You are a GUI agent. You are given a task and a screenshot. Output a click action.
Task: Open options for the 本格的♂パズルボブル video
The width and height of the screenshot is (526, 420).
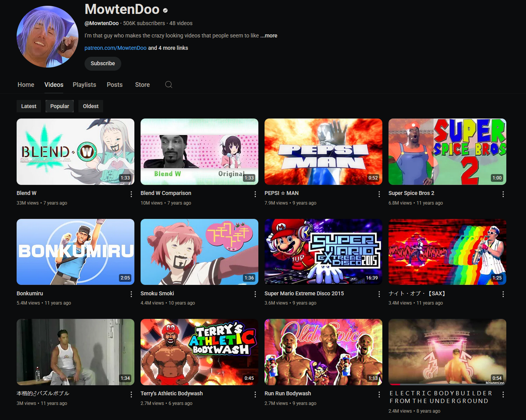[x=131, y=395]
